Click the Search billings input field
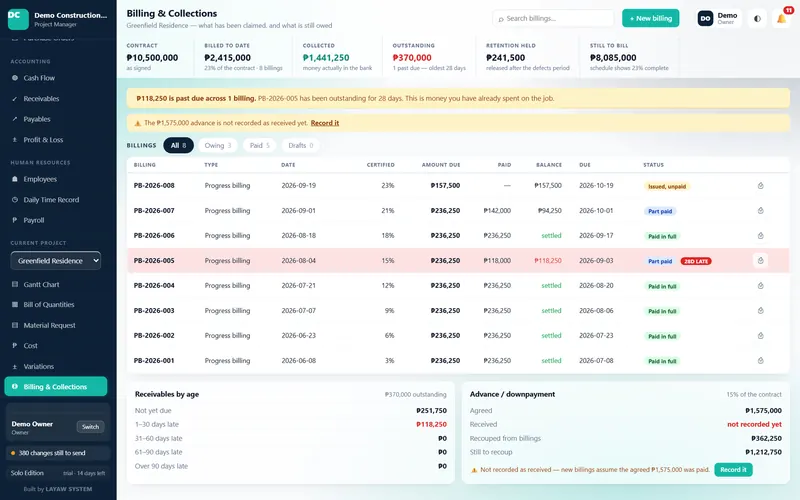Viewport: 800px width, 500px height. [553, 18]
